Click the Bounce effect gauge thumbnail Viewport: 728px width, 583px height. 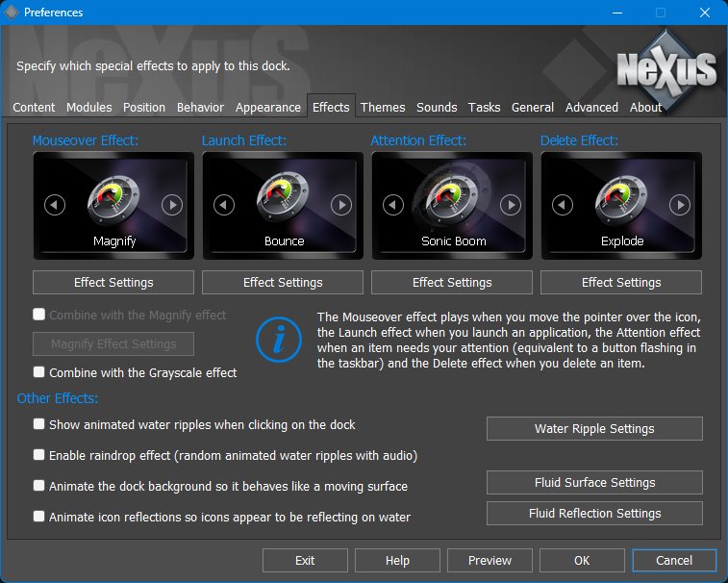tap(283, 197)
